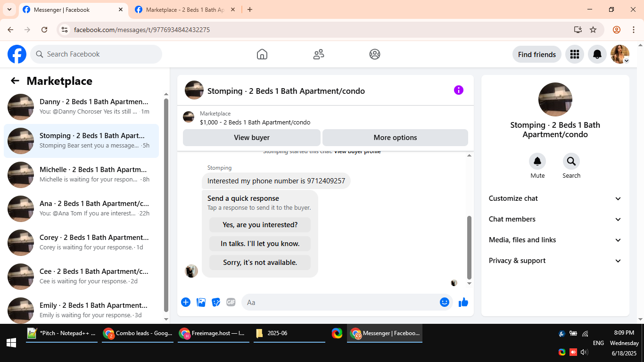Image resolution: width=644 pixels, height=362 pixels.
Task: Open the Windows Start menu
Action: click(x=11, y=343)
